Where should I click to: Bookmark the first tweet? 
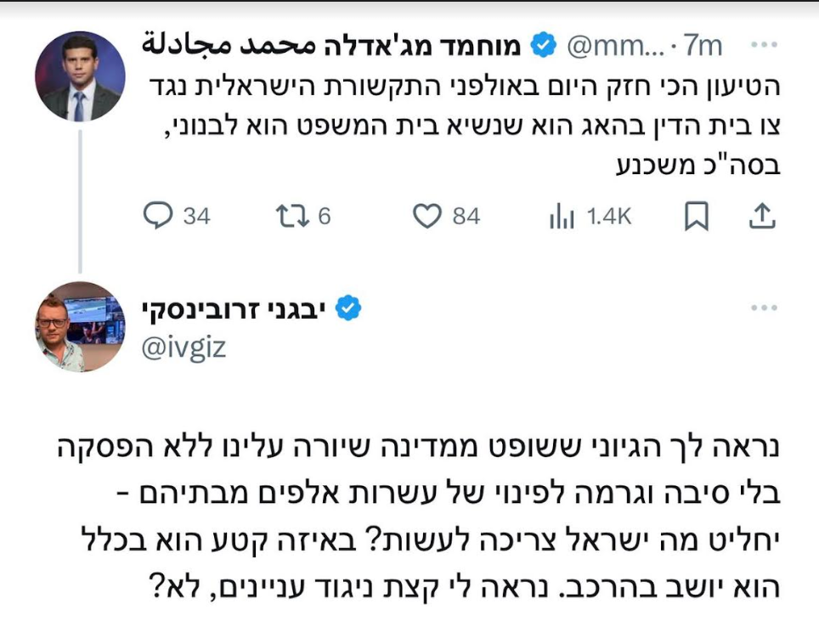point(696,217)
